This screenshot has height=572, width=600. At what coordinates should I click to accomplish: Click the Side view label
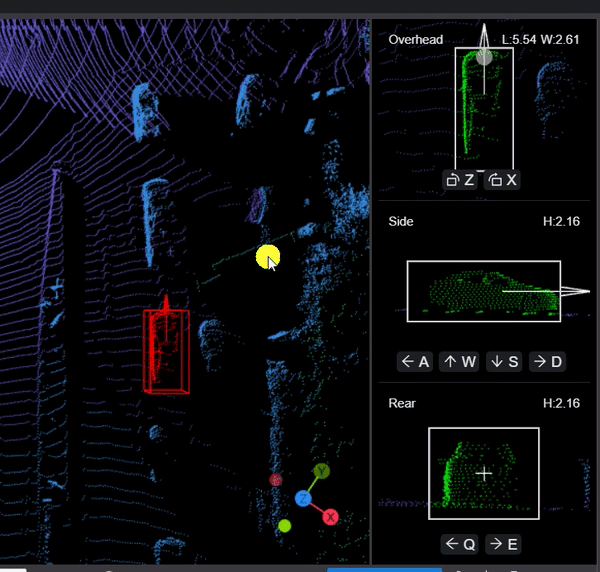pos(401,221)
